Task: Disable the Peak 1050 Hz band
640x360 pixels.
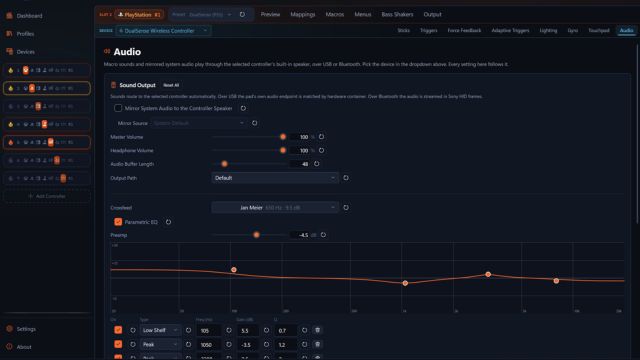Action: tap(118, 344)
